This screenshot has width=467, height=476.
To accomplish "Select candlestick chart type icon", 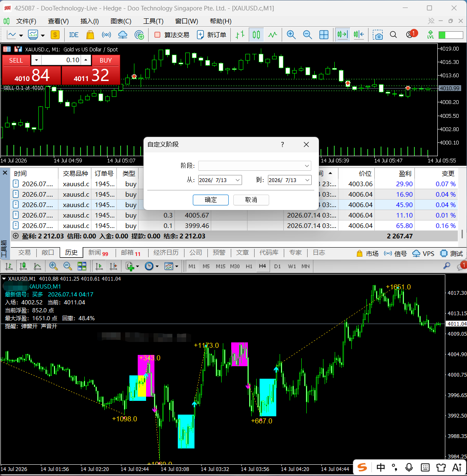I will pos(256,35).
